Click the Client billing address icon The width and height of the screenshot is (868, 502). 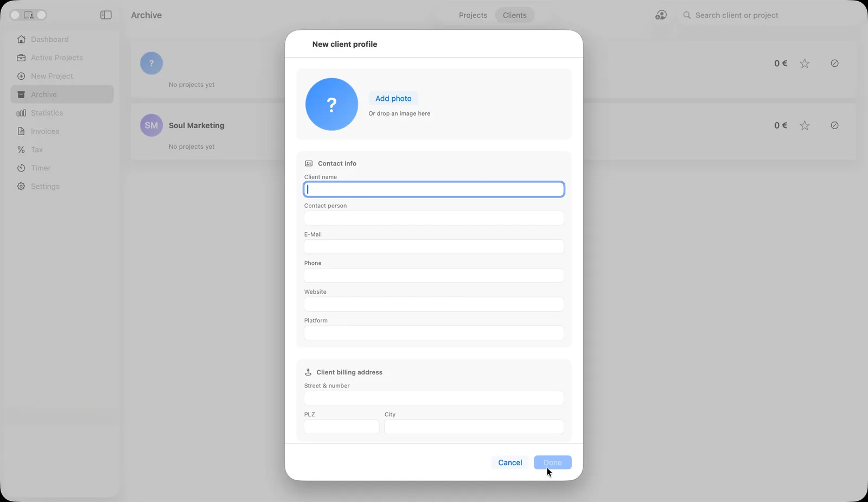pos(308,372)
